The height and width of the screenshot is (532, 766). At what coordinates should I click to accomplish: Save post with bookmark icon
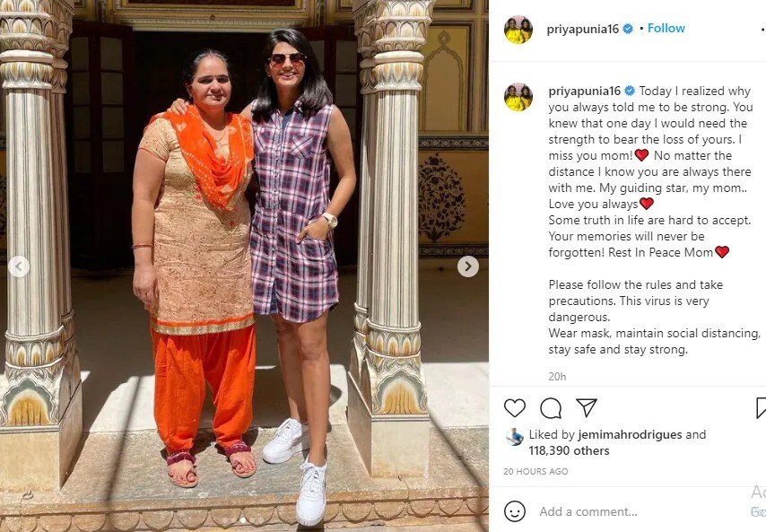coord(762,408)
